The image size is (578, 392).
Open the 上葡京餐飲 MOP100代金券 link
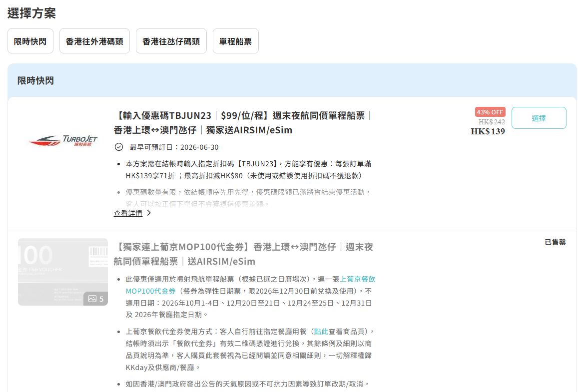251,285
